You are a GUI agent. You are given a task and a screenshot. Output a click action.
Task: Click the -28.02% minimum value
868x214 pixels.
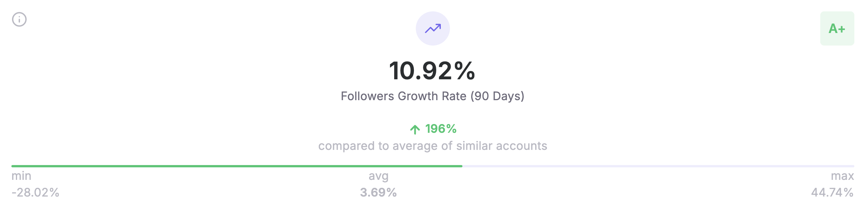pos(35,192)
